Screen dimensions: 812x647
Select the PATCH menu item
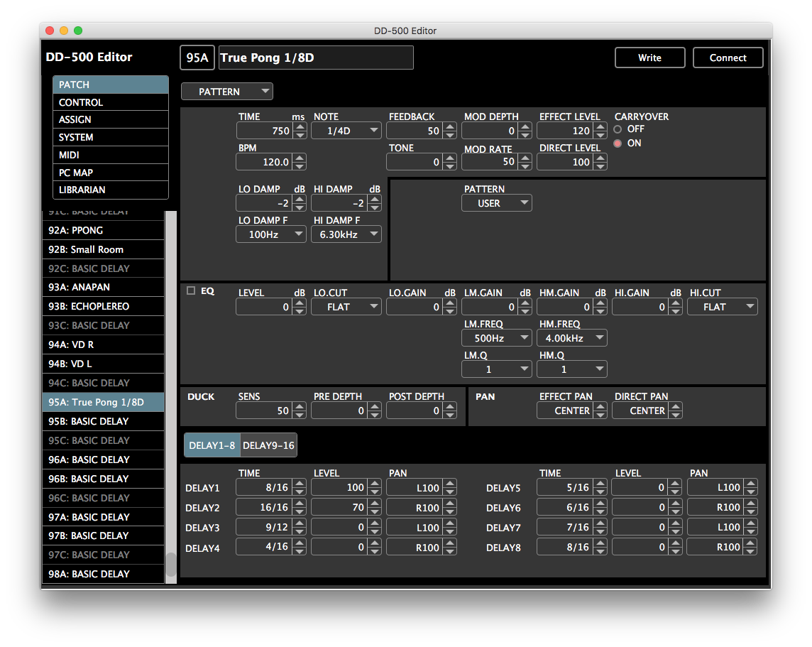[110, 85]
